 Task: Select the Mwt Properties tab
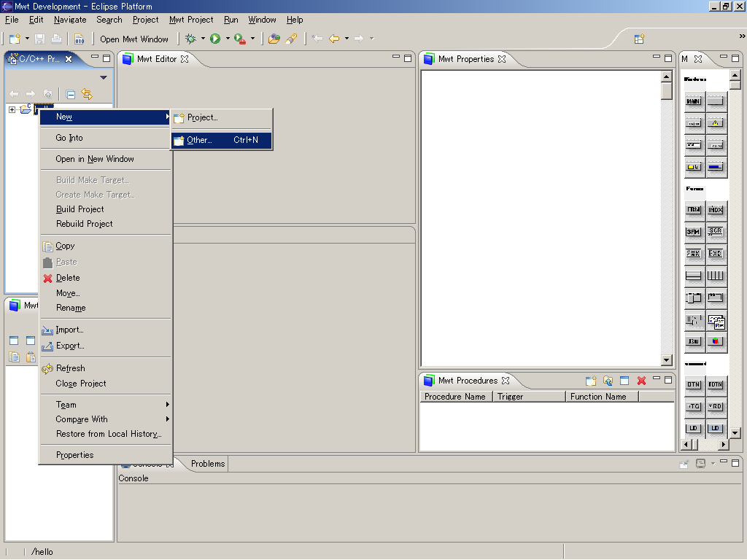click(x=465, y=59)
